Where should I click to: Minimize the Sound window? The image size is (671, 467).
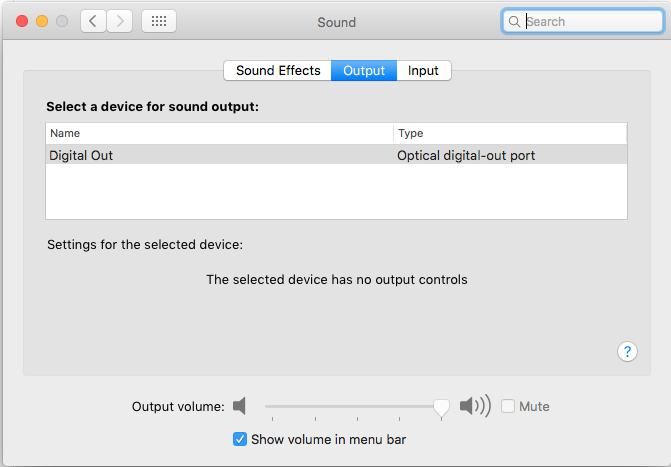coord(42,21)
